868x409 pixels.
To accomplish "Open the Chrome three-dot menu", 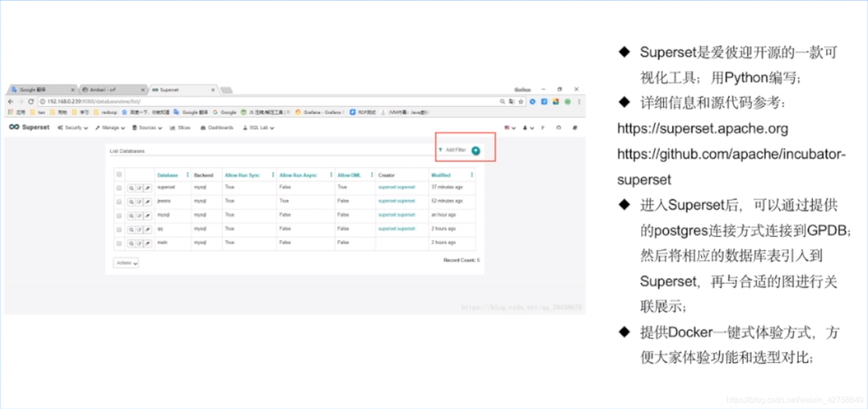I will click(579, 102).
